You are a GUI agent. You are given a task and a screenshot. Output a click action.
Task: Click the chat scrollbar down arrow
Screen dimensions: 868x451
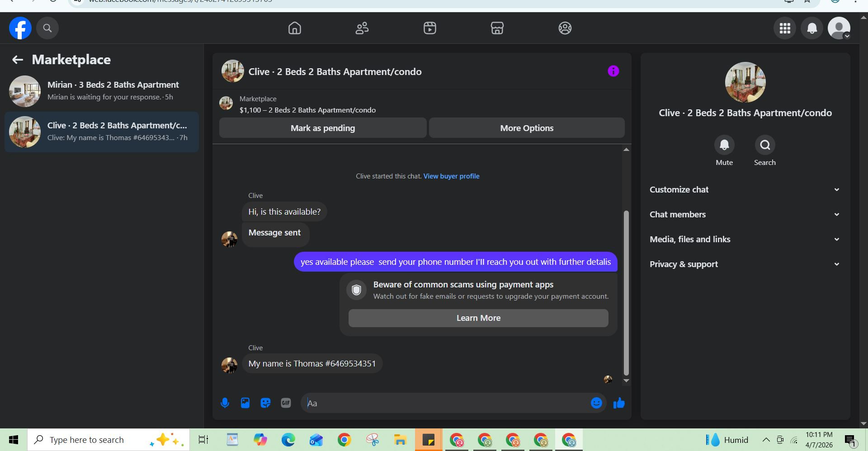click(626, 381)
